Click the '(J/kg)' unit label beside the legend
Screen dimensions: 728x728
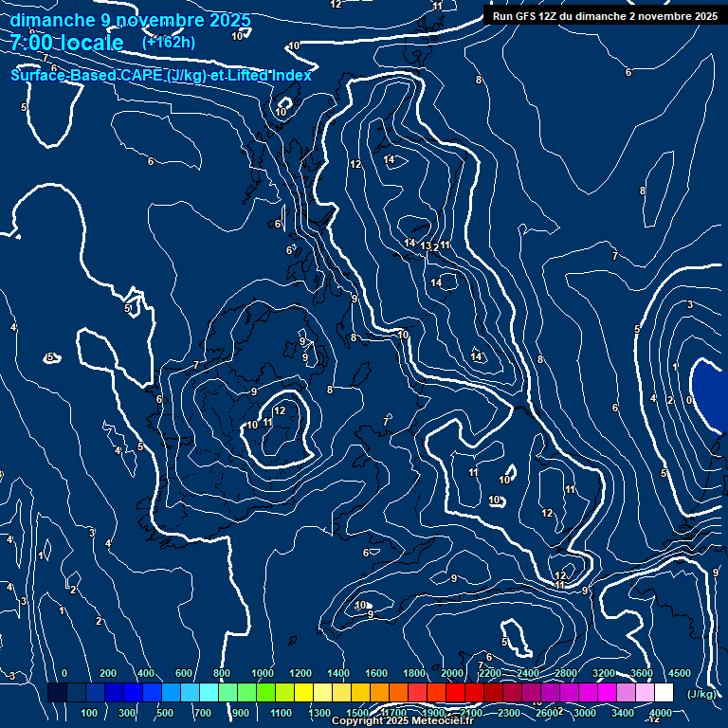[x=701, y=694]
